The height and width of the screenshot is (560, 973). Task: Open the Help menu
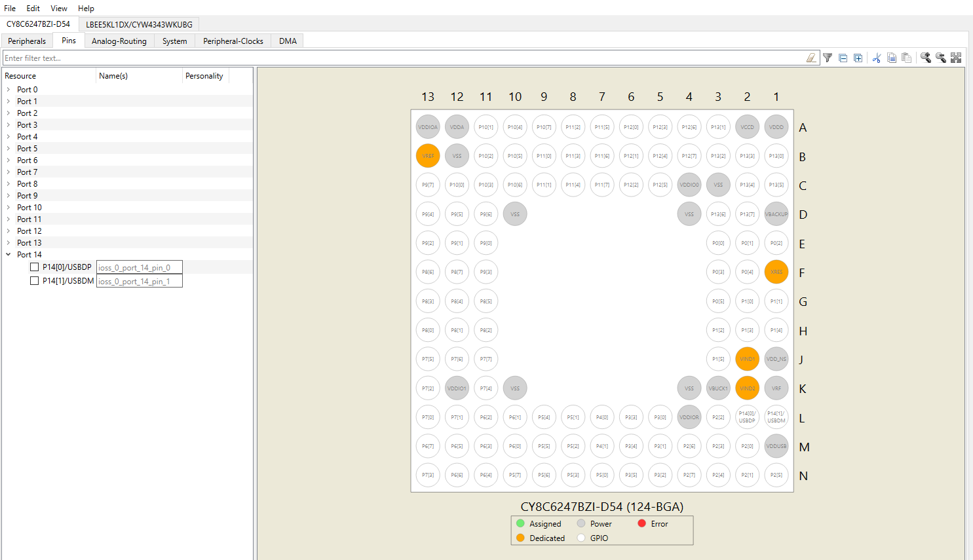tap(86, 9)
